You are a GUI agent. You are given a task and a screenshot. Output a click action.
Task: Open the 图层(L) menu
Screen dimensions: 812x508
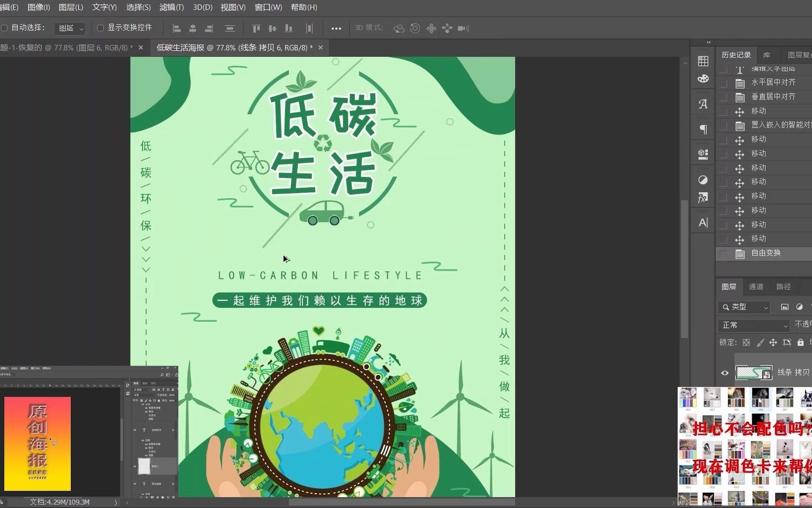71,7
